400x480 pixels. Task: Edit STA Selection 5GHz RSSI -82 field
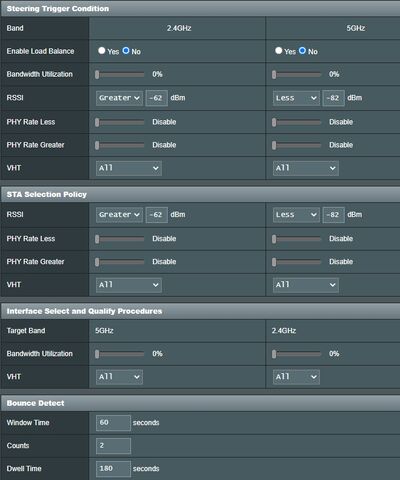pos(333,215)
